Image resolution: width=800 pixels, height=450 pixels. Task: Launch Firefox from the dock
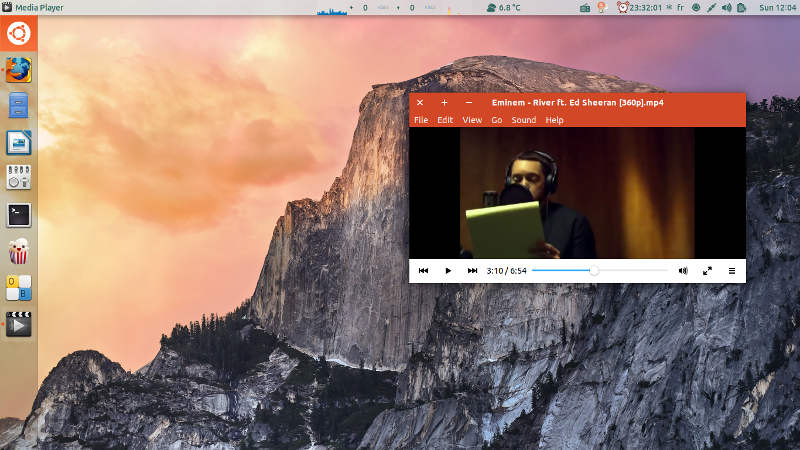point(19,70)
